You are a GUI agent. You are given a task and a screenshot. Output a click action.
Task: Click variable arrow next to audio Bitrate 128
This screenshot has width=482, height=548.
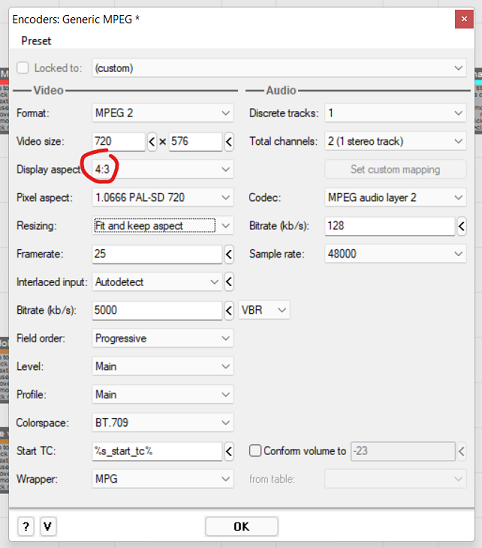pyautogui.click(x=462, y=226)
